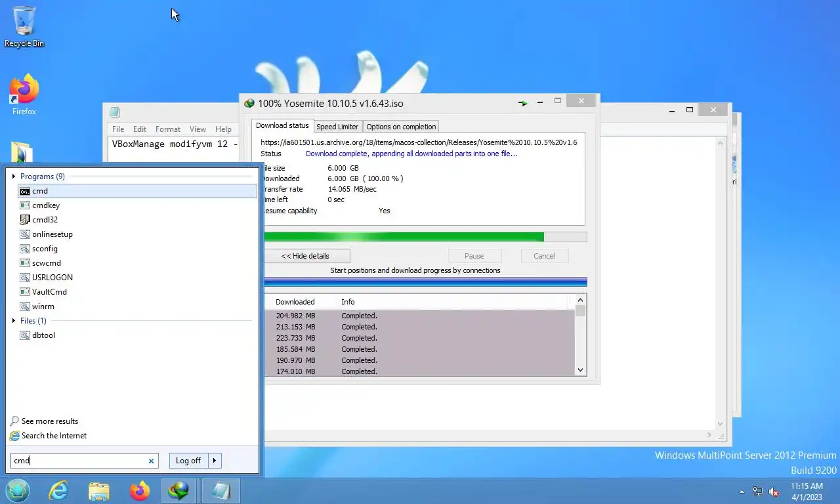Click the Notepad window title bar icon

pos(114,112)
